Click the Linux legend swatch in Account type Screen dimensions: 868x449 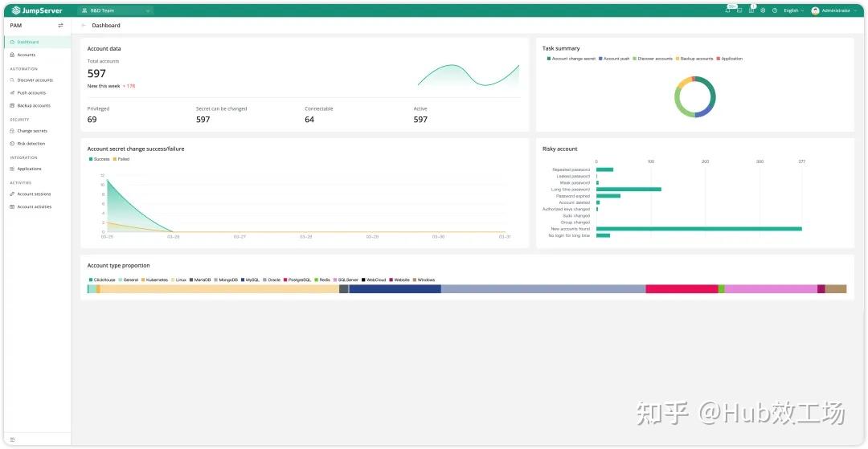point(174,280)
